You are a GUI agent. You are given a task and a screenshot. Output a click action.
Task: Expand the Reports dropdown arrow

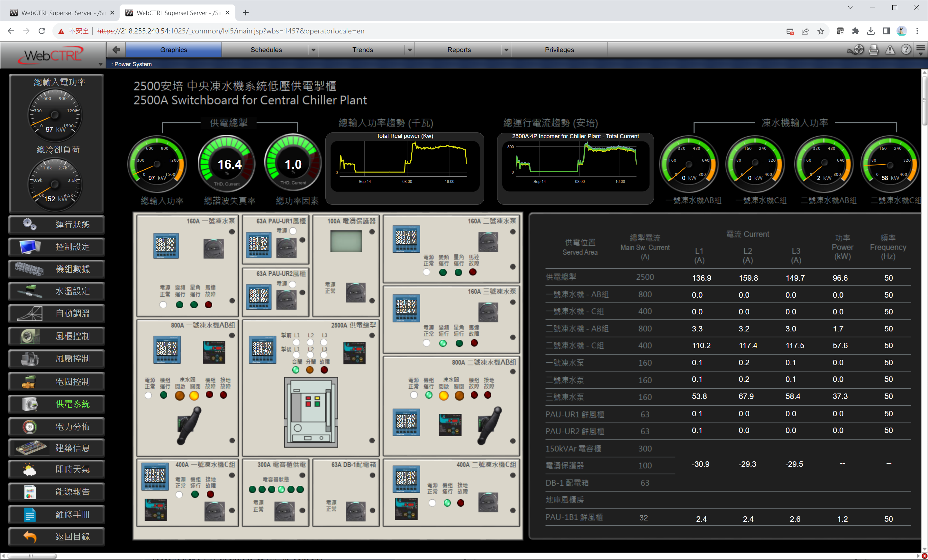click(x=506, y=49)
